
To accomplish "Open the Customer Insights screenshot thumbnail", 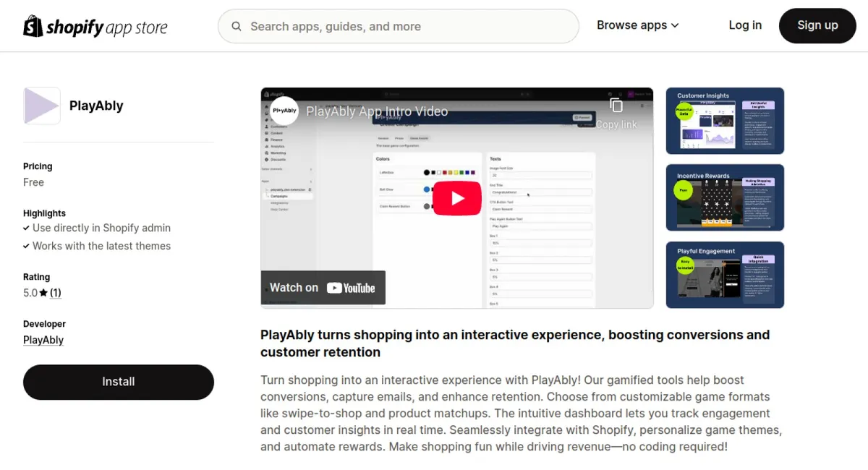I will 725,121.
